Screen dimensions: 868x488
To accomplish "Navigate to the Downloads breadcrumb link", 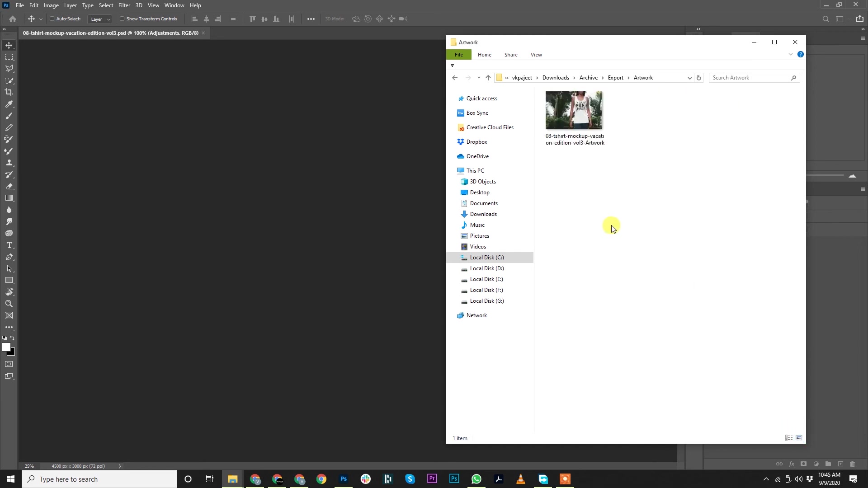I will coord(556,77).
